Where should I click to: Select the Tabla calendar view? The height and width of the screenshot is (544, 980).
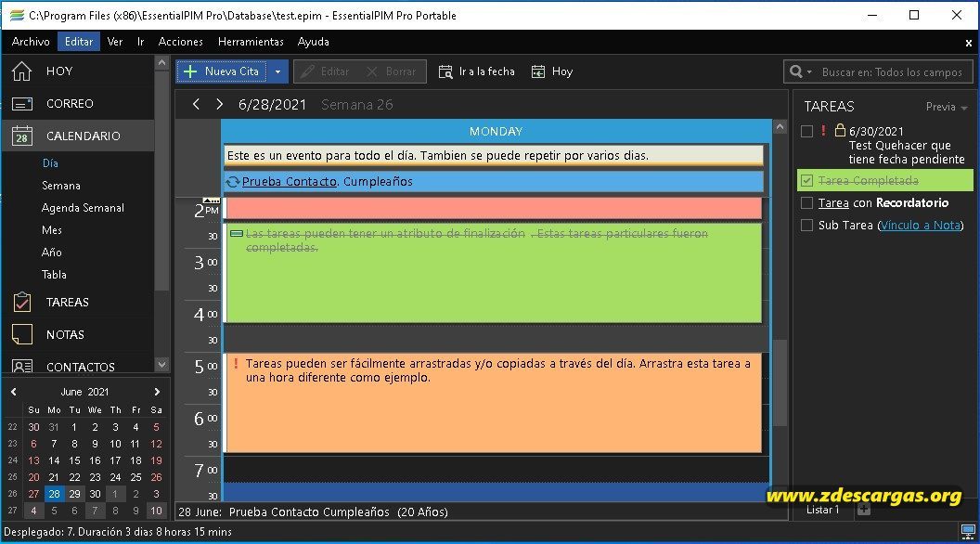pos(55,275)
